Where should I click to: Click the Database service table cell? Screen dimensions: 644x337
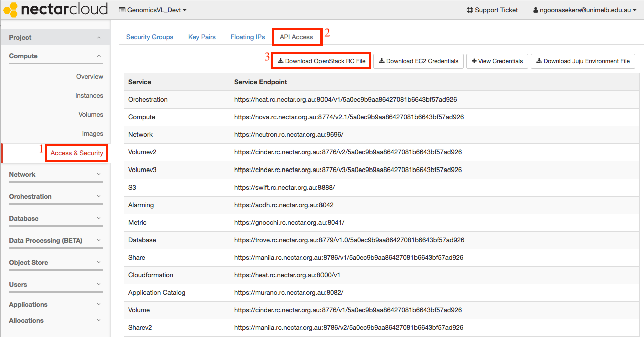click(x=177, y=240)
